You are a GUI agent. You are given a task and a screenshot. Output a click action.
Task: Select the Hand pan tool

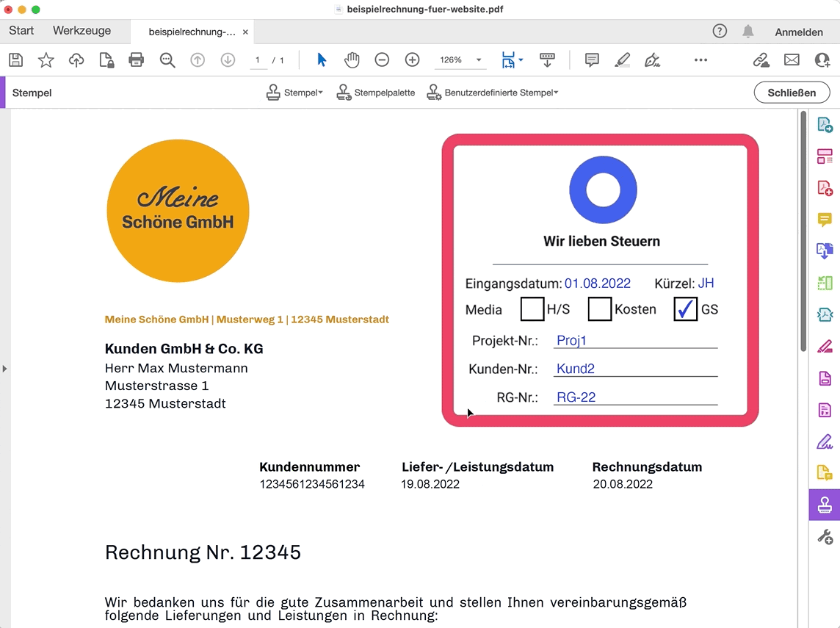352,60
